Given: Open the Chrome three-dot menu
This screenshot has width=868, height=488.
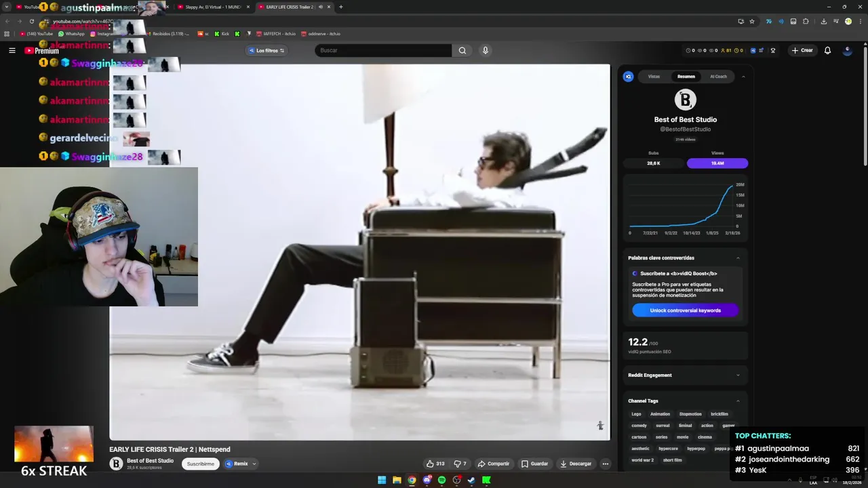Looking at the screenshot, I should 860,21.
